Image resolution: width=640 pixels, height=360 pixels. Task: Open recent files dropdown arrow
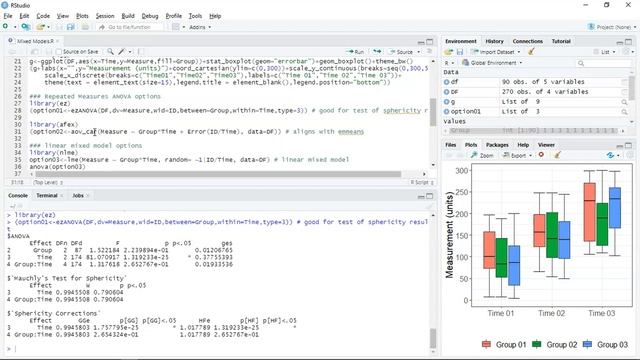click(48, 27)
